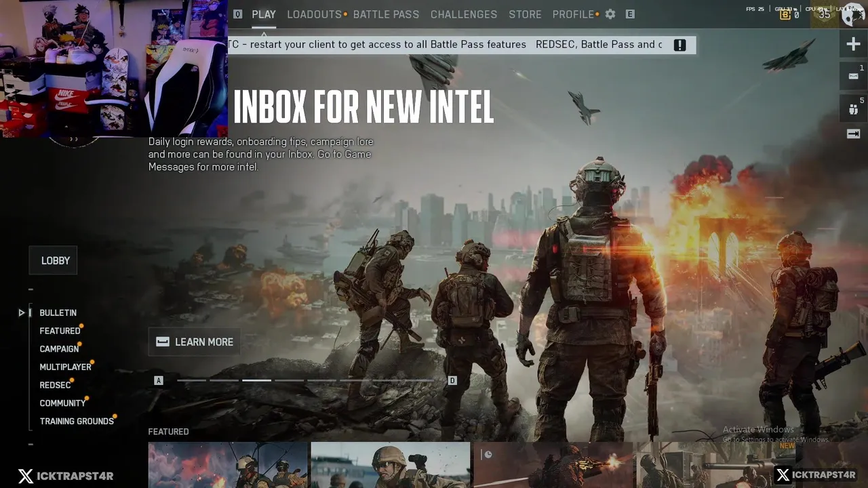Click the clock icon on third featured card

[488, 455]
